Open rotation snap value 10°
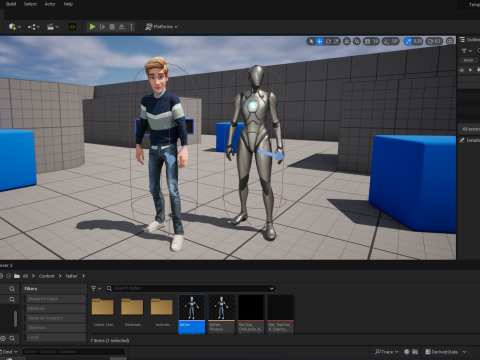480x360 pixels. click(395, 41)
